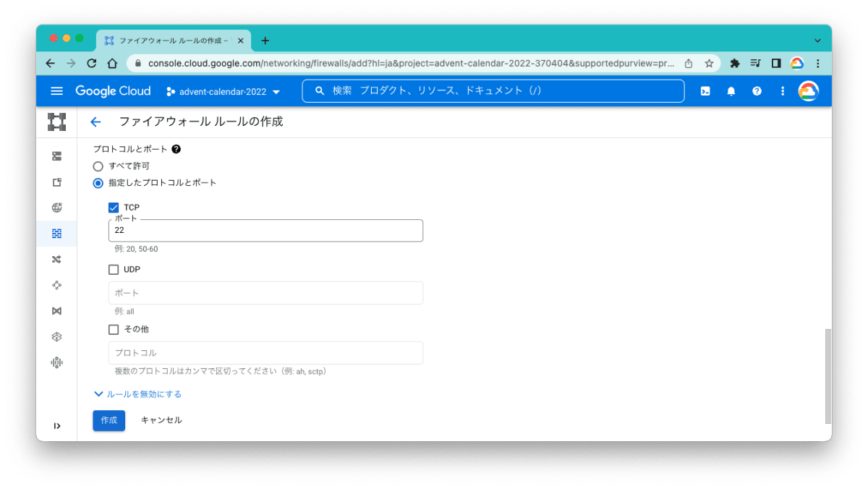Open the notifications bell

731,91
